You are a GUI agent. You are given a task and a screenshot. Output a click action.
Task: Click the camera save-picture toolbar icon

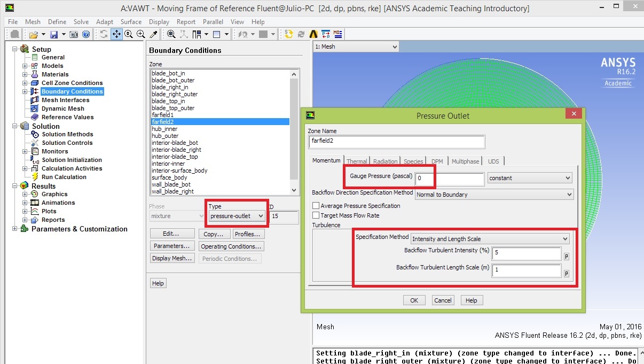click(x=74, y=34)
